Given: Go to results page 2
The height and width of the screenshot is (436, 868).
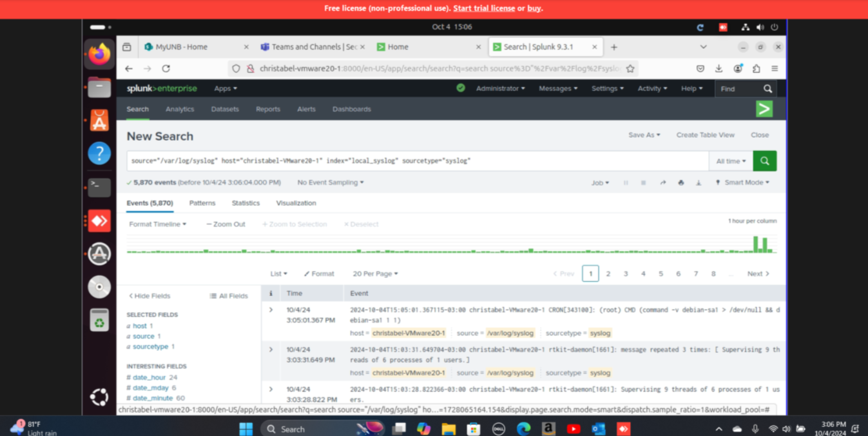Looking at the screenshot, I should (x=608, y=273).
